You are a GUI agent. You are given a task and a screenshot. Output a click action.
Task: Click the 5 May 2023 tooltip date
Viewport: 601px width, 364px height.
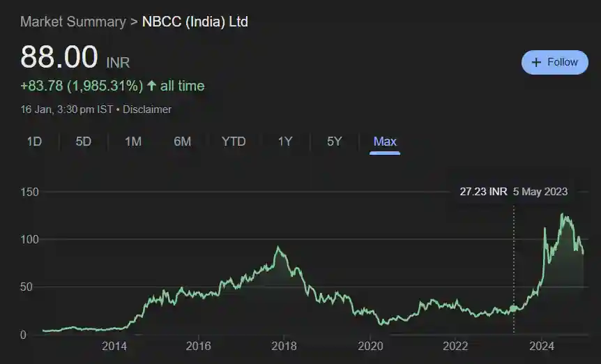[x=540, y=192]
